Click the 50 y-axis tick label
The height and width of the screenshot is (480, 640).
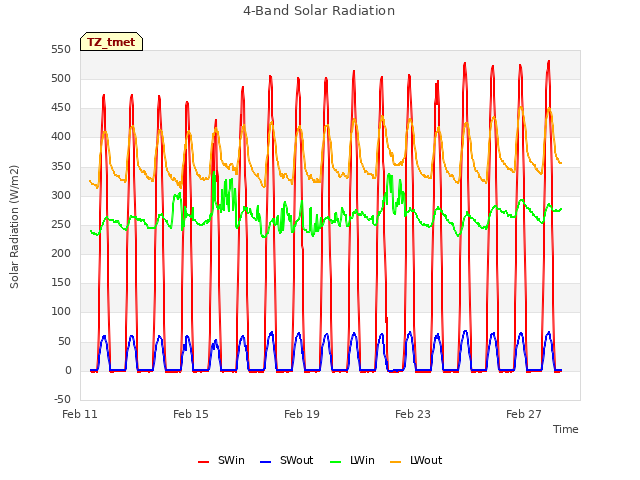click(x=64, y=341)
